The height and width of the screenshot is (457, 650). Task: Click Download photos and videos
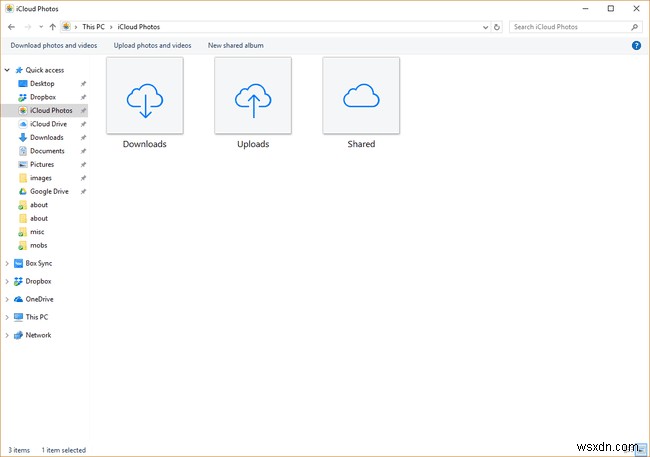click(x=54, y=46)
